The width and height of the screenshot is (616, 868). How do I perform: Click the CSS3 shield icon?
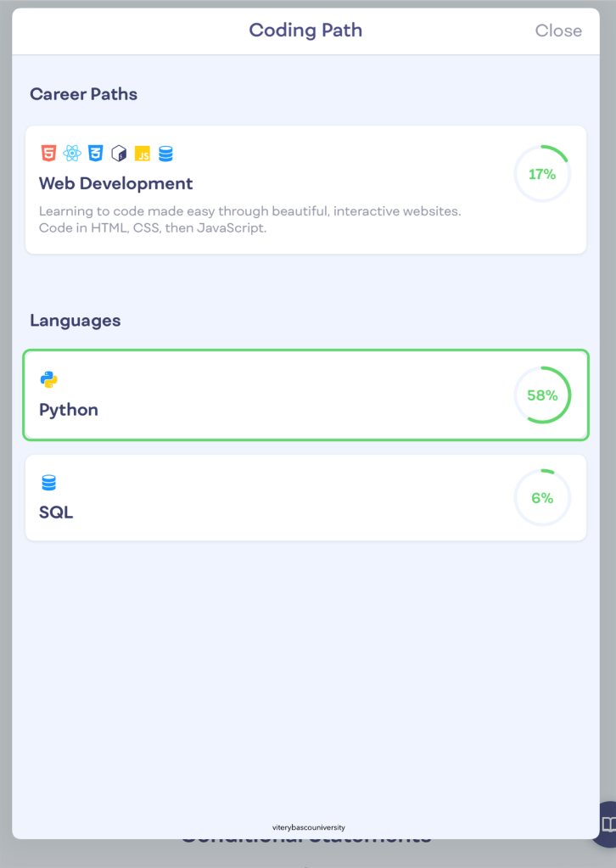point(95,154)
